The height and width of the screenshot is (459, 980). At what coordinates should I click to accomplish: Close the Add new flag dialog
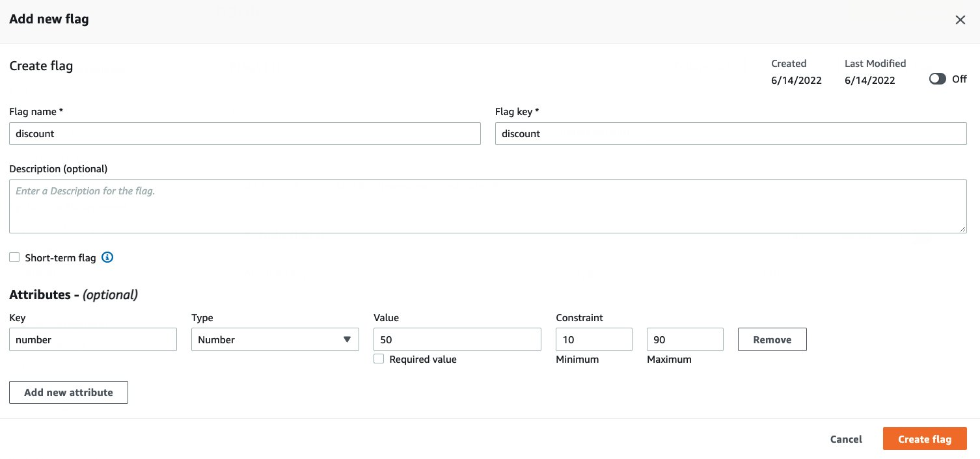coord(960,20)
